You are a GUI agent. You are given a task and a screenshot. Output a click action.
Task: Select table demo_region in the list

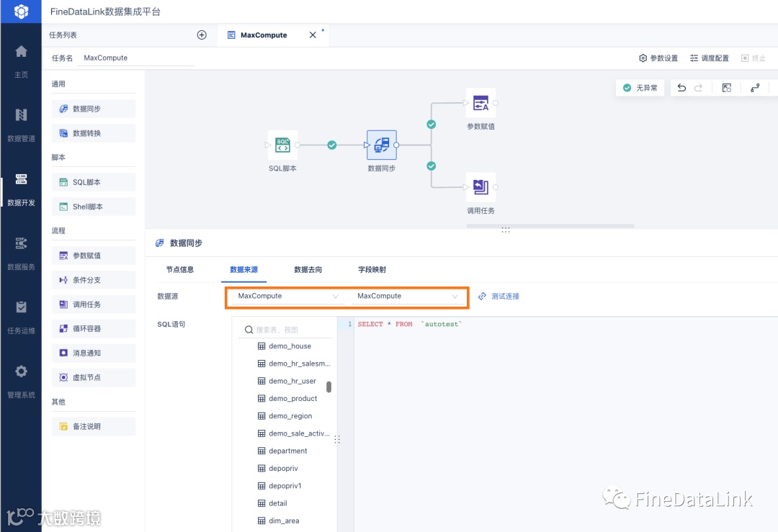285,415
